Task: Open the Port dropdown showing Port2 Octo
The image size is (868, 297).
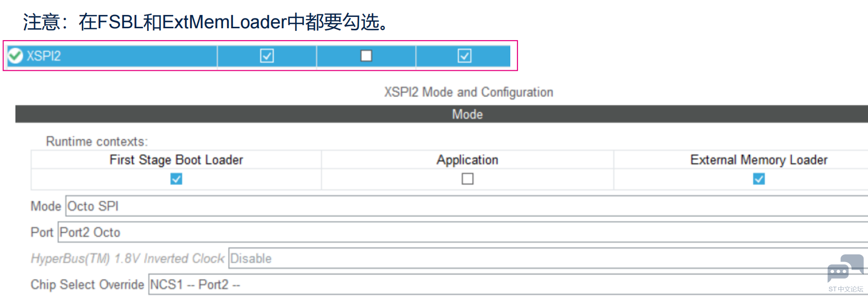Action: [x=463, y=232]
